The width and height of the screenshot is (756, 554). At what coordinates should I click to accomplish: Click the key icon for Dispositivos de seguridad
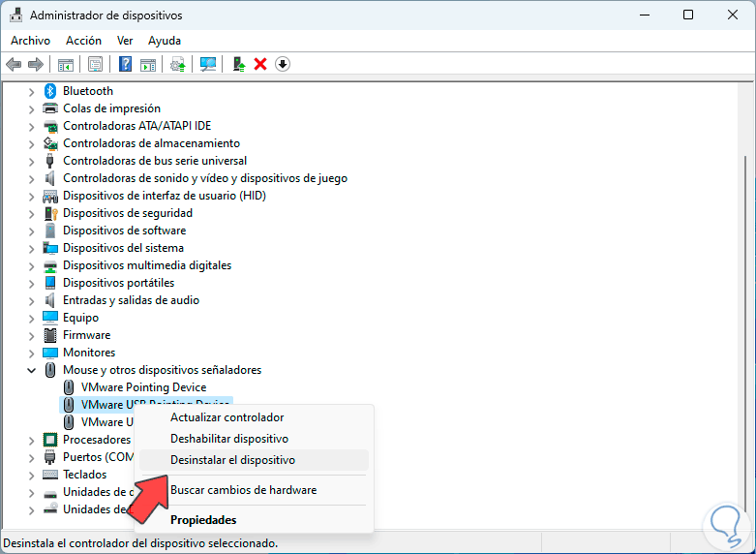tap(50, 213)
